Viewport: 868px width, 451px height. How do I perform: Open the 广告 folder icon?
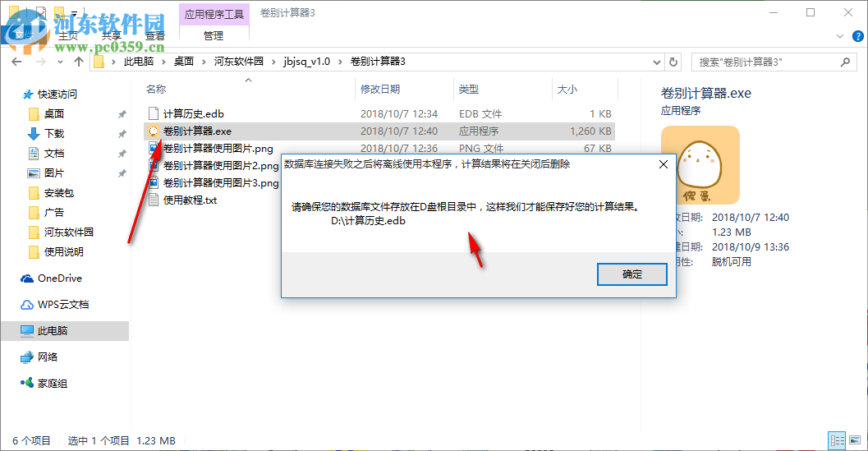point(34,213)
